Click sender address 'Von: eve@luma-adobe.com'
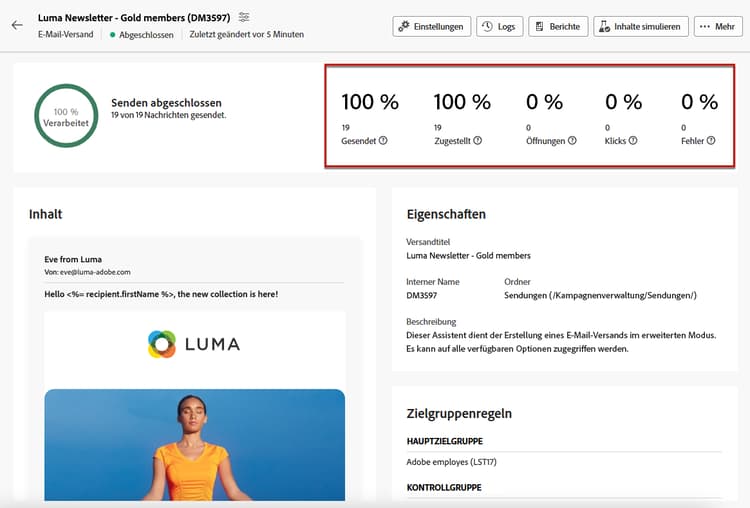Viewport: 750px width, 508px height. pyautogui.click(x=88, y=272)
